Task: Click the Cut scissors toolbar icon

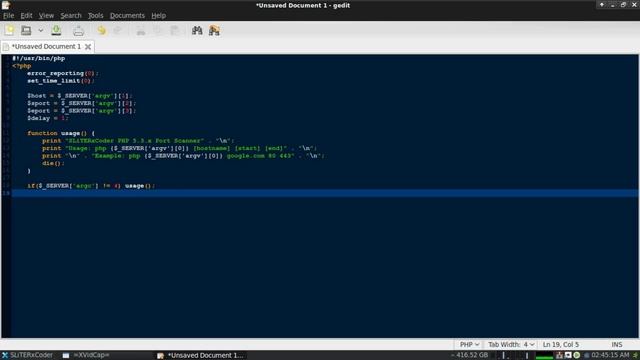Action: coord(141,31)
